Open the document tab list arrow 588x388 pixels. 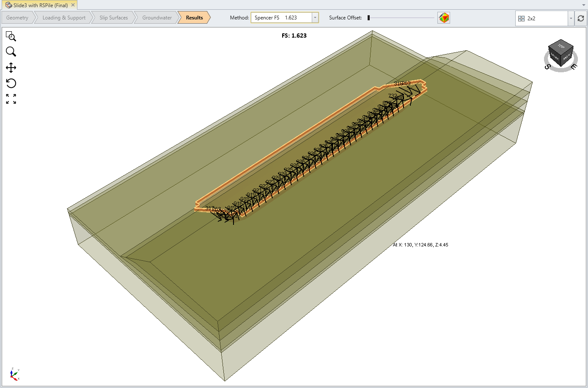pos(584,5)
